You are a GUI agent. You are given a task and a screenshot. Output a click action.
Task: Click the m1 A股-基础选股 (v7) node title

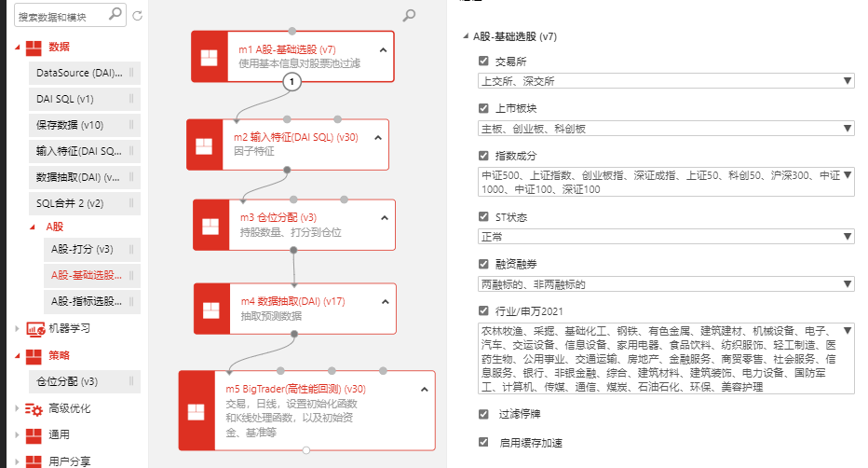287,49
